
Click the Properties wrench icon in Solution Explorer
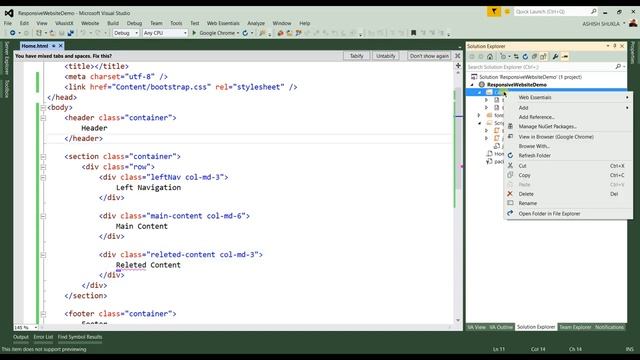pos(555,56)
